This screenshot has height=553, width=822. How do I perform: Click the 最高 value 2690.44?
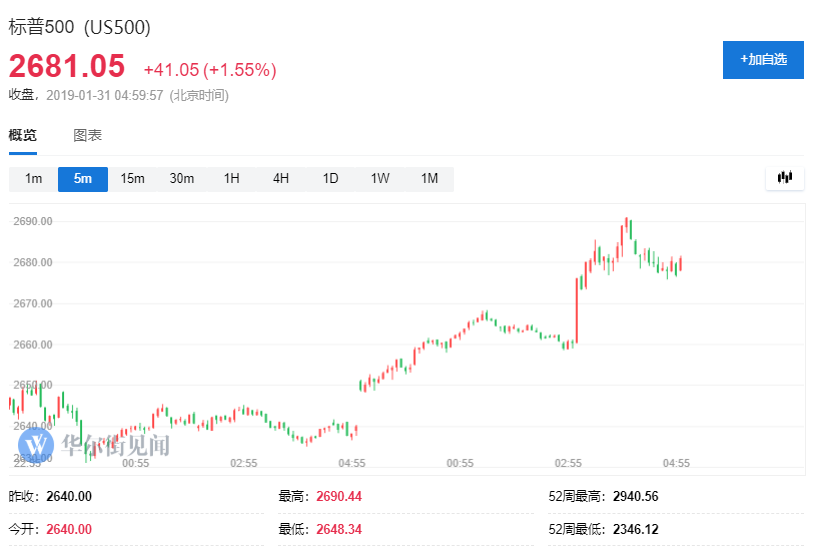(339, 496)
